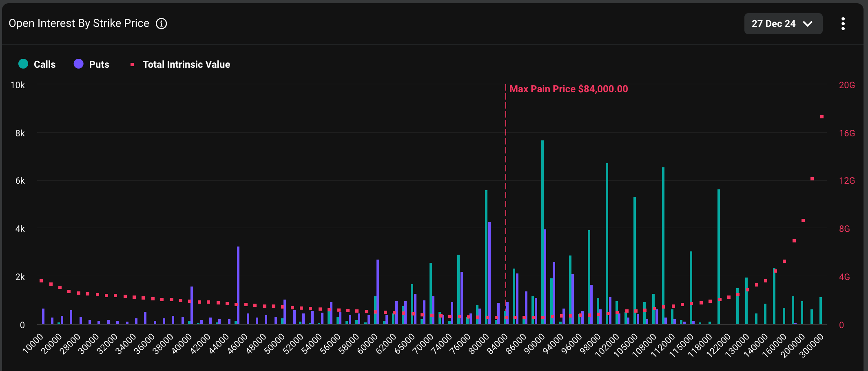The width and height of the screenshot is (868, 371).
Task: Expand the date selector to pick another expiry
Action: (783, 24)
